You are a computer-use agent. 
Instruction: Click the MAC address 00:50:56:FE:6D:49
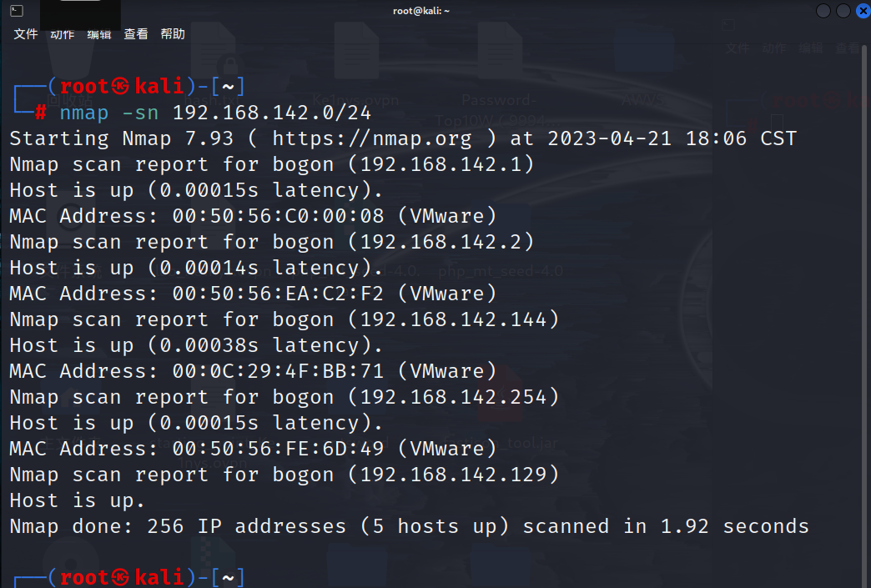278,449
